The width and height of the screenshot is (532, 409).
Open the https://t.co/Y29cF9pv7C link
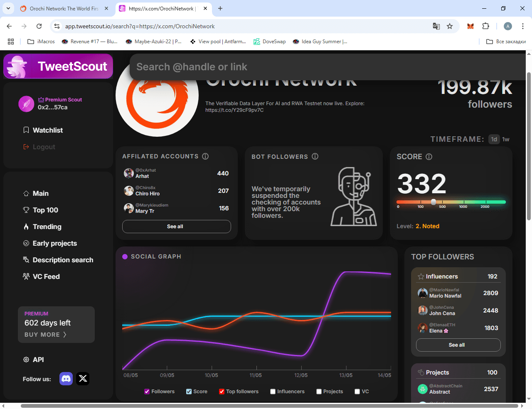coord(234,110)
